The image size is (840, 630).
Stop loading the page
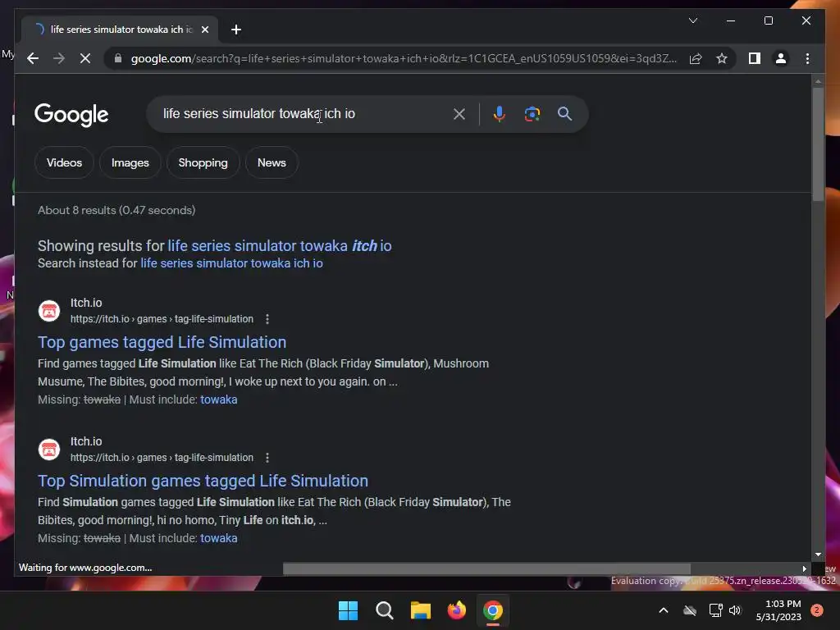[85, 58]
